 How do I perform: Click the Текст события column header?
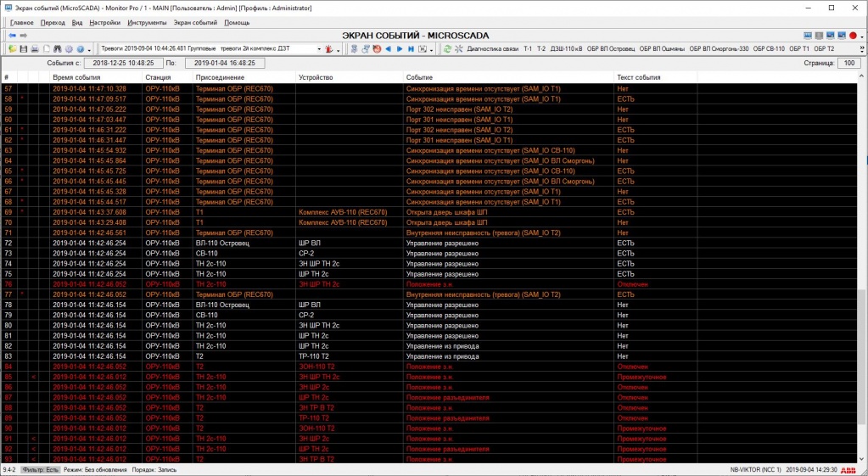click(x=655, y=77)
